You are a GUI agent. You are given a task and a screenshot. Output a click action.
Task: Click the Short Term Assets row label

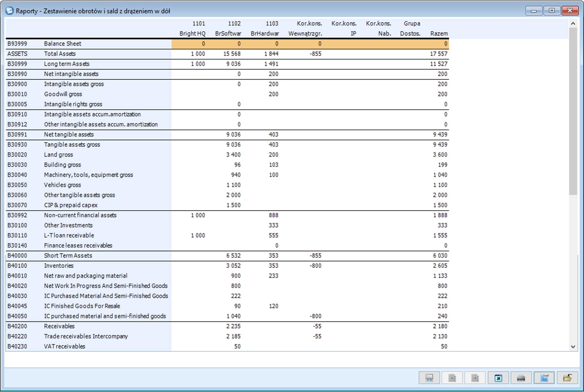click(68, 256)
